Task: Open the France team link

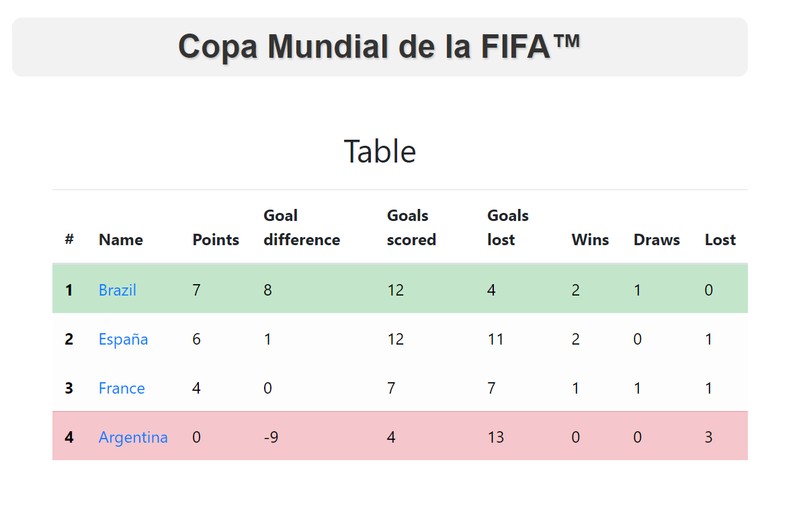Action: point(122,388)
